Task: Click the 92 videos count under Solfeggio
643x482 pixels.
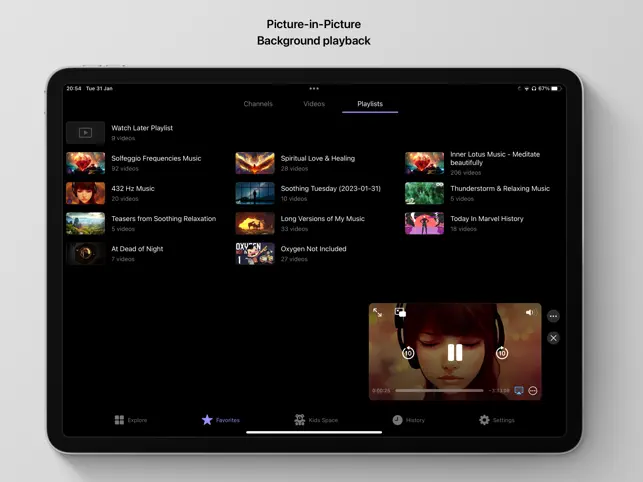Action: click(125, 169)
